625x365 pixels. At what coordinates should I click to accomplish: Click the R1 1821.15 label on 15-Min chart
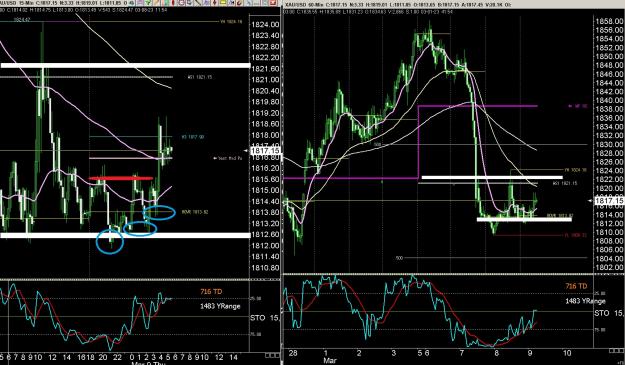pyautogui.click(x=200, y=77)
